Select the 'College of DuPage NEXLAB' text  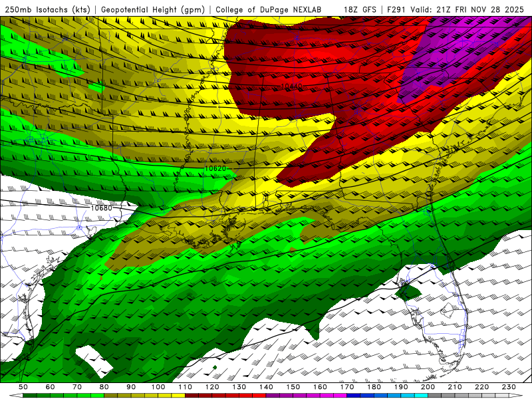click(x=269, y=9)
